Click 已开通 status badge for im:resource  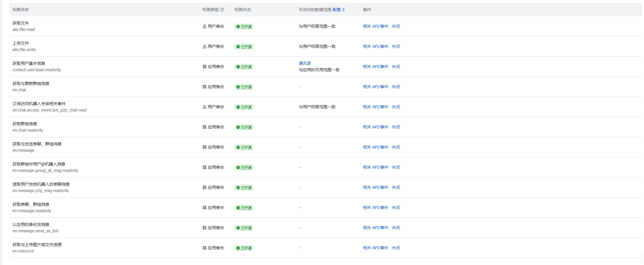pos(244,248)
